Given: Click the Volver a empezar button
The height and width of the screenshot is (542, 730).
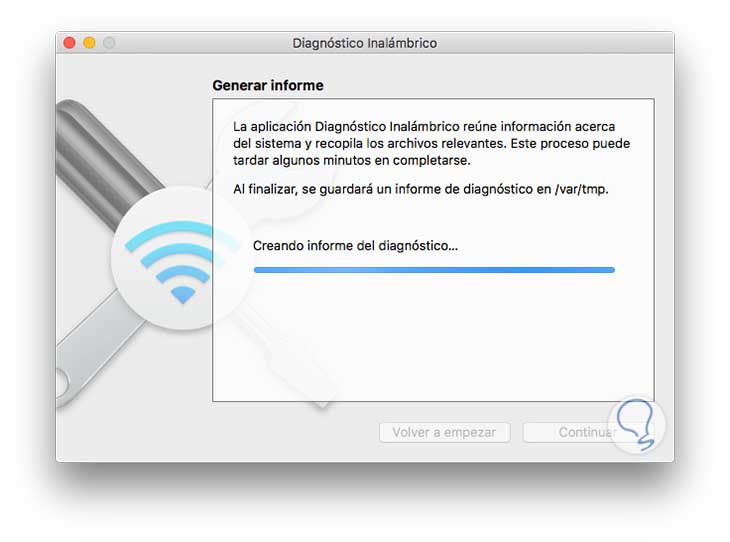Looking at the screenshot, I should click(445, 432).
